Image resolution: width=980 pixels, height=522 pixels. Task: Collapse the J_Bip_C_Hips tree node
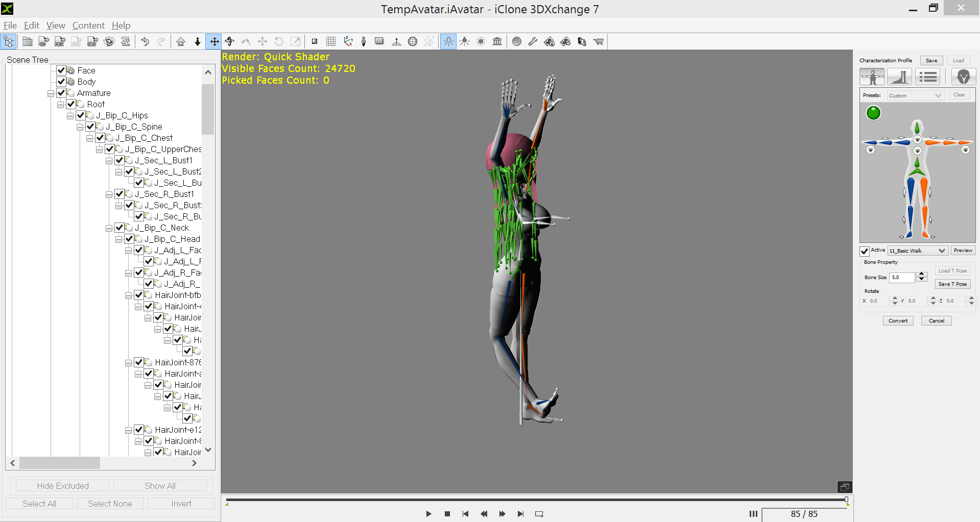tap(70, 116)
